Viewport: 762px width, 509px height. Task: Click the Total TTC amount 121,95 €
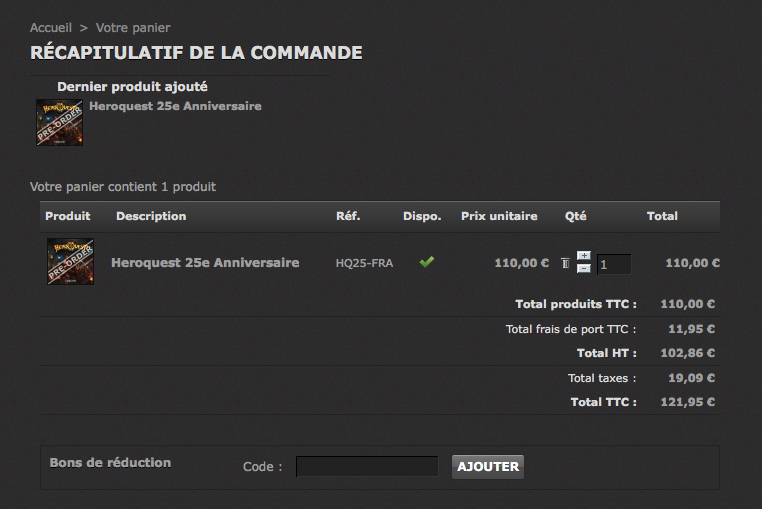pos(692,402)
